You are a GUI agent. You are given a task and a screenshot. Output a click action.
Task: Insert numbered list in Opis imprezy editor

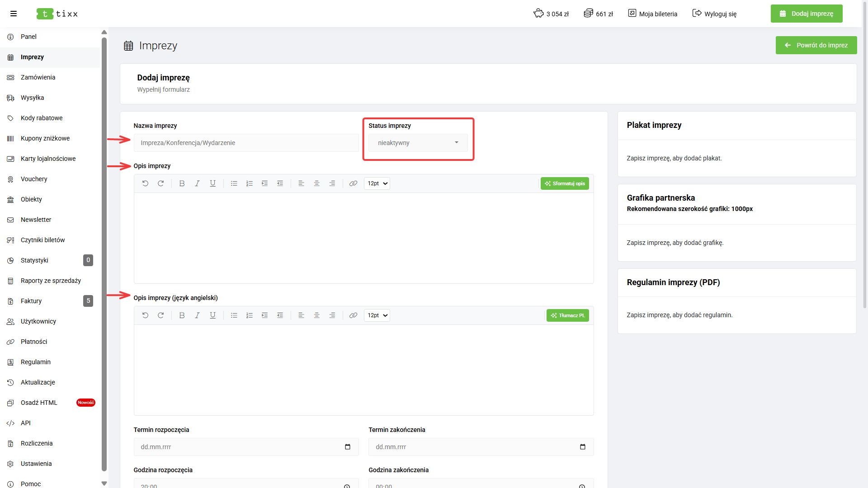click(249, 183)
